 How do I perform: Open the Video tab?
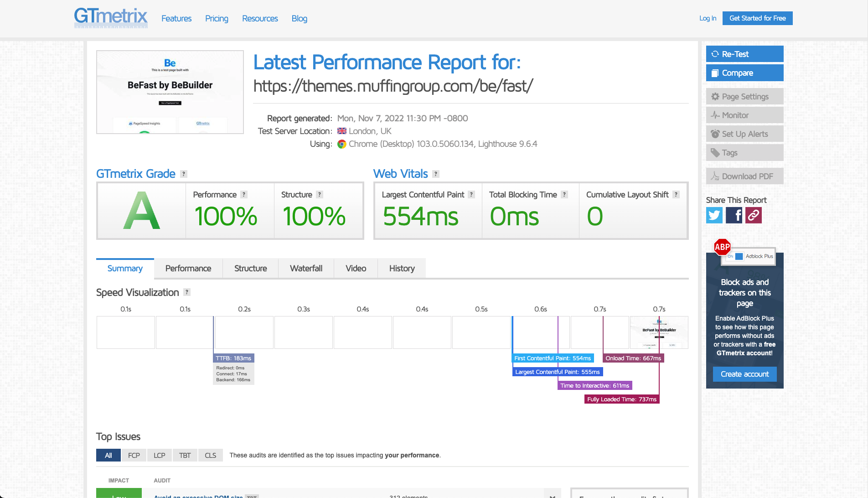pos(356,268)
